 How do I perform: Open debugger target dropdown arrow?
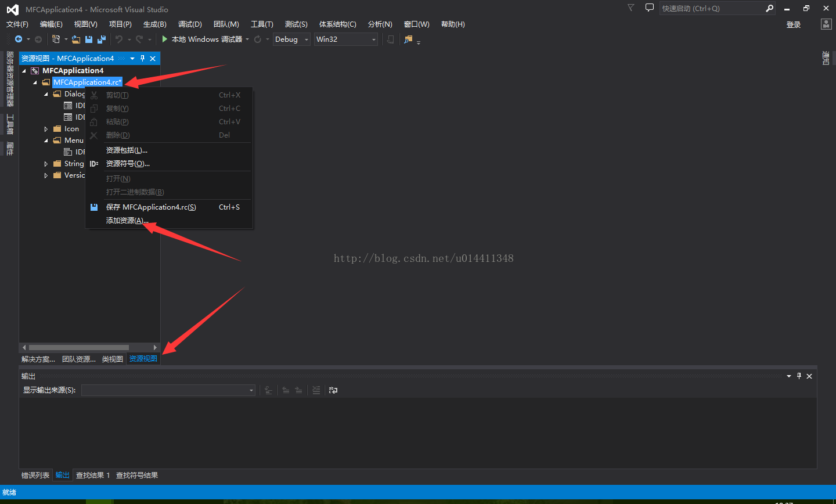click(x=247, y=39)
